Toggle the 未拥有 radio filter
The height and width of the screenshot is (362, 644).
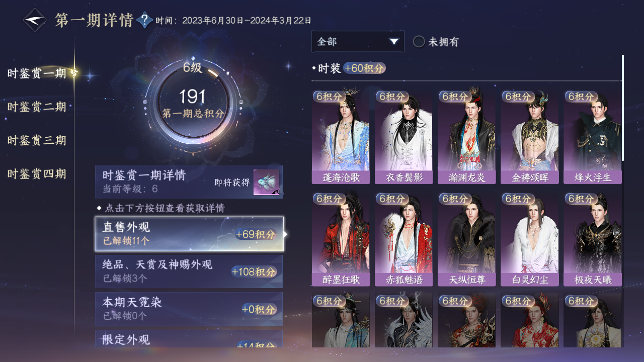[x=436, y=42]
